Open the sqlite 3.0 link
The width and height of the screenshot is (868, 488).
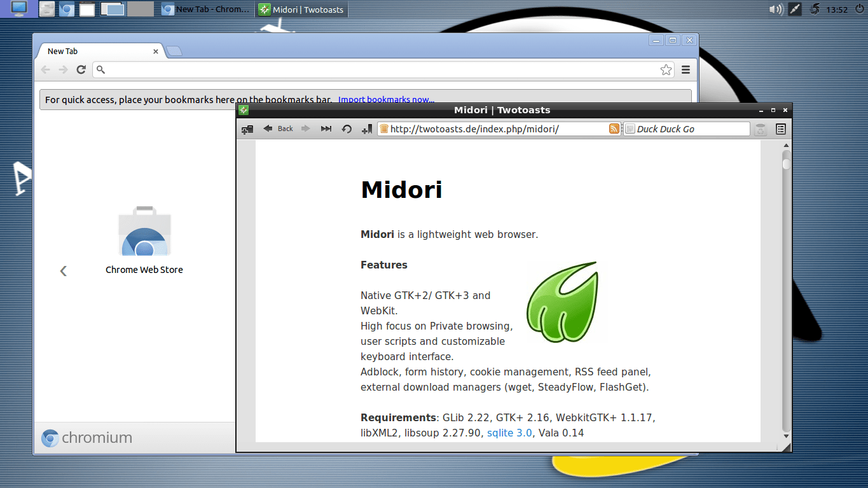tap(509, 433)
